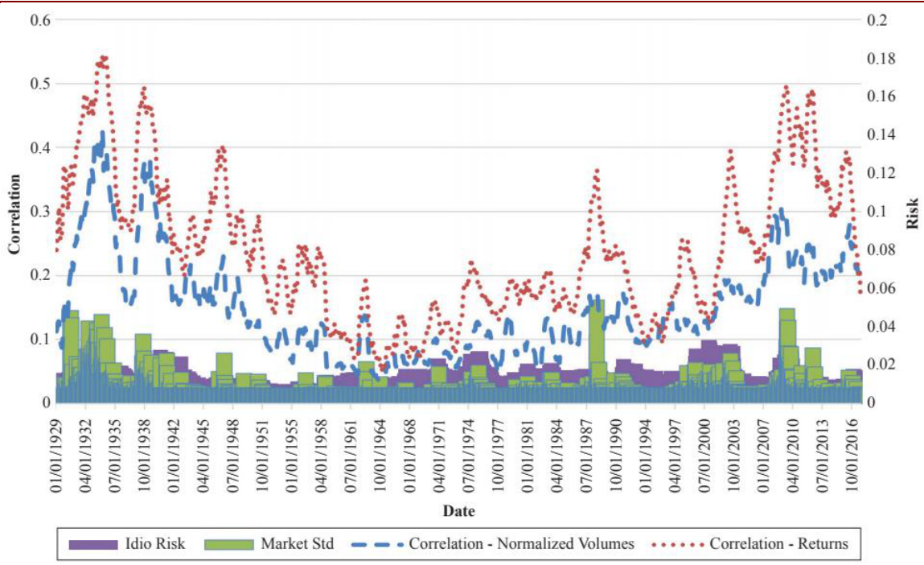924x565 pixels.
Task: Select the 04/01/2010 date tick label
Action: (793, 452)
